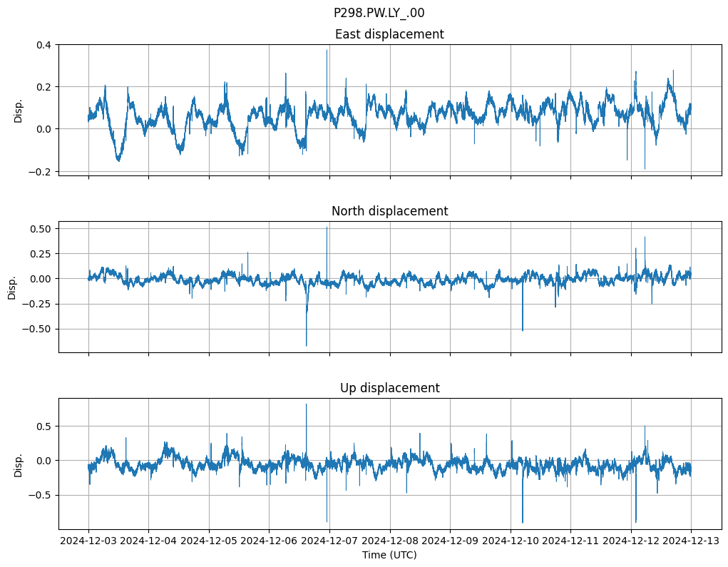Image resolution: width=728 pixels, height=567 pixels.
Task: Click the Time (UTC) x-axis label
Action: (389, 555)
